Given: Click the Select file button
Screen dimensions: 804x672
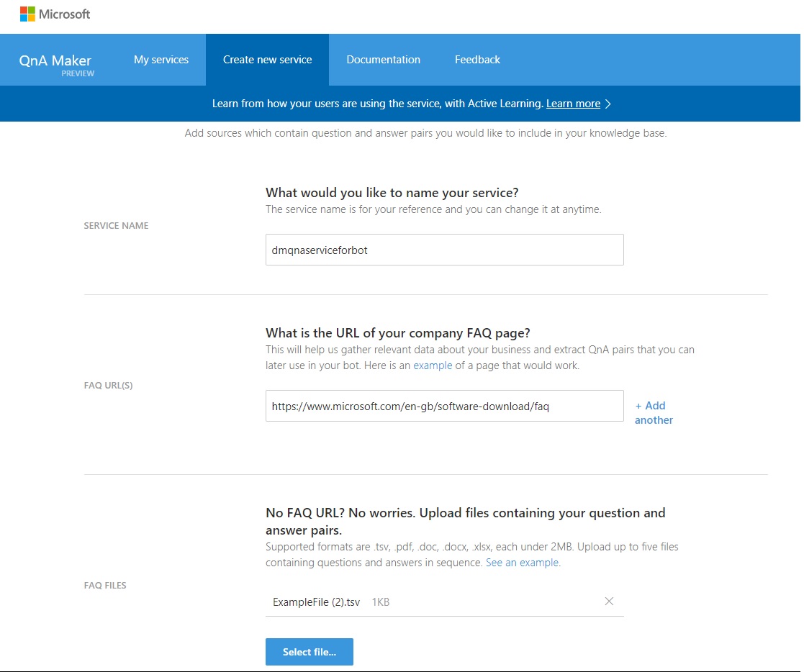Looking at the screenshot, I should [x=309, y=652].
